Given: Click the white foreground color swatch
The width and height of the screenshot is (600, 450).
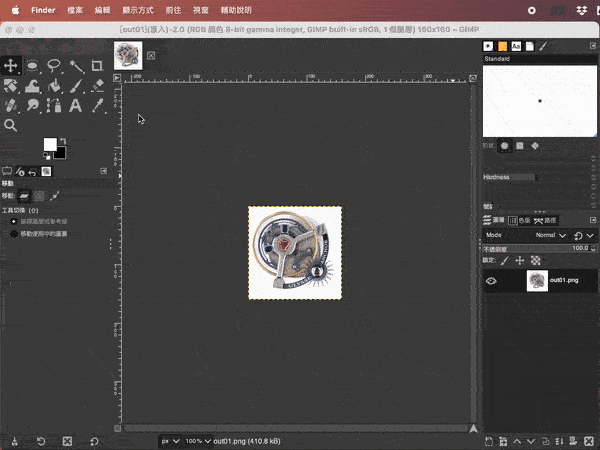Looking at the screenshot, I should (x=50, y=144).
